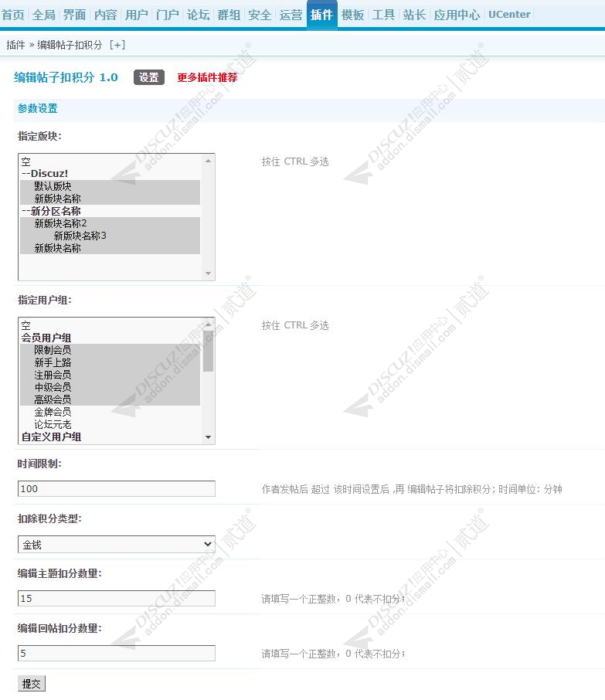
Task: Open the 更多插件推荐 link
Action: (x=207, y=78)
